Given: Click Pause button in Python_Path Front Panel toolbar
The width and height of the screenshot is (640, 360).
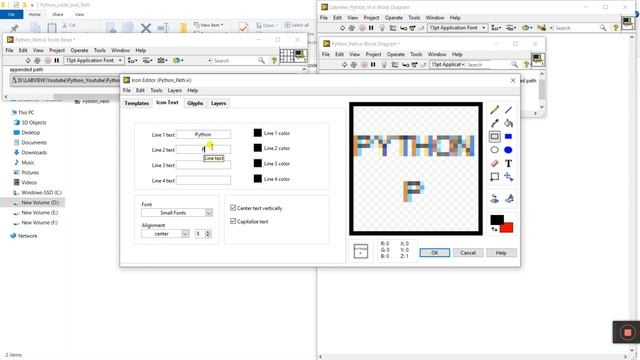Looking at the screenshot, I should pyautogui.click(x=56, y=60).
